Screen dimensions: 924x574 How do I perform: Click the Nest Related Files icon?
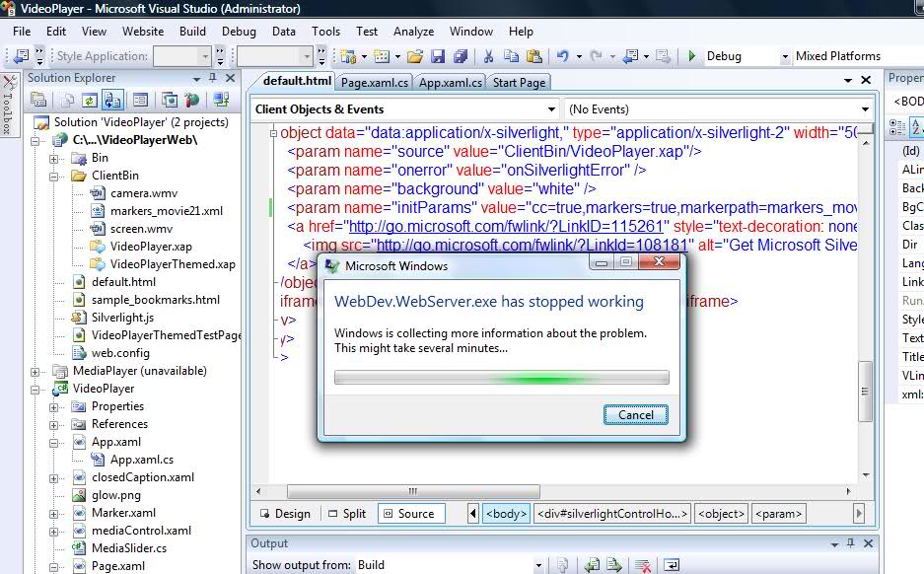pos(112,101)
